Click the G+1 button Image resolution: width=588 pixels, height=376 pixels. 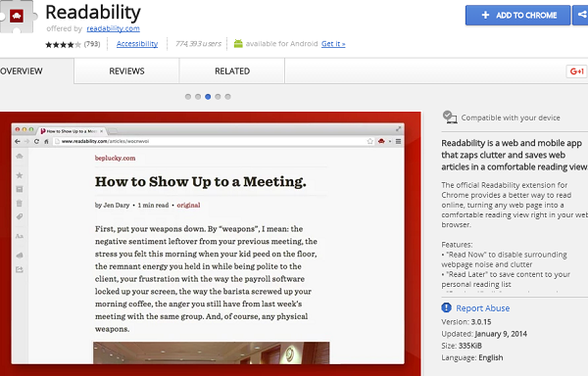click(577, 71)
